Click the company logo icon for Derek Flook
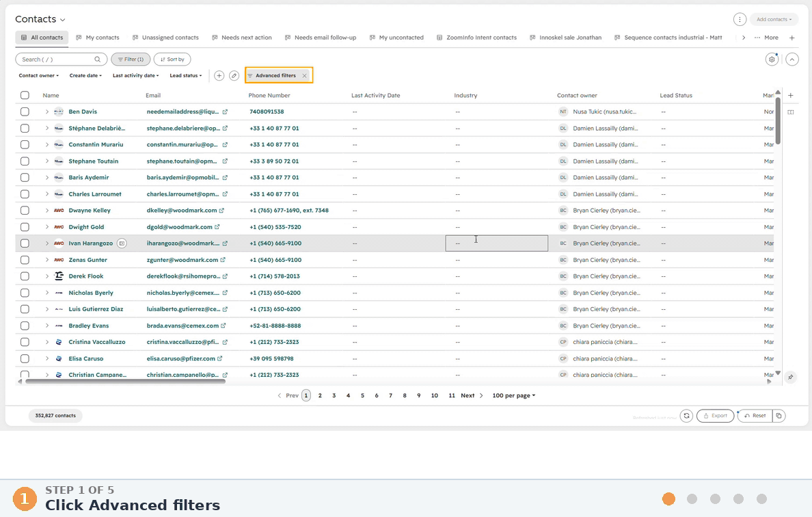The height and width of the screenshot is (517, 812). click(x=59, y=276)
